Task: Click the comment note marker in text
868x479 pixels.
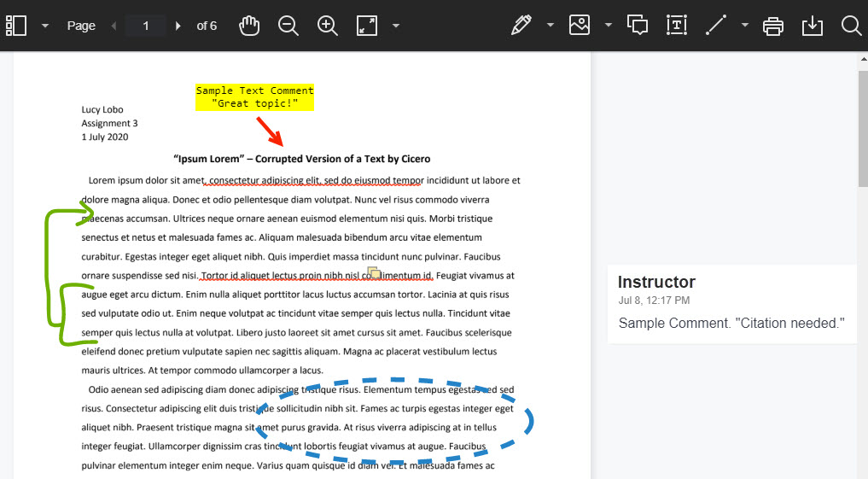Action: 374,273
